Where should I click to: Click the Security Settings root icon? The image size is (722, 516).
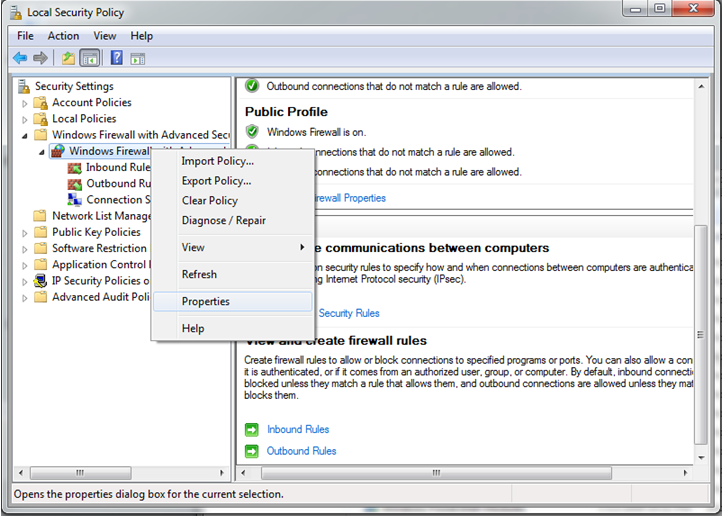(x=23, y=87)
